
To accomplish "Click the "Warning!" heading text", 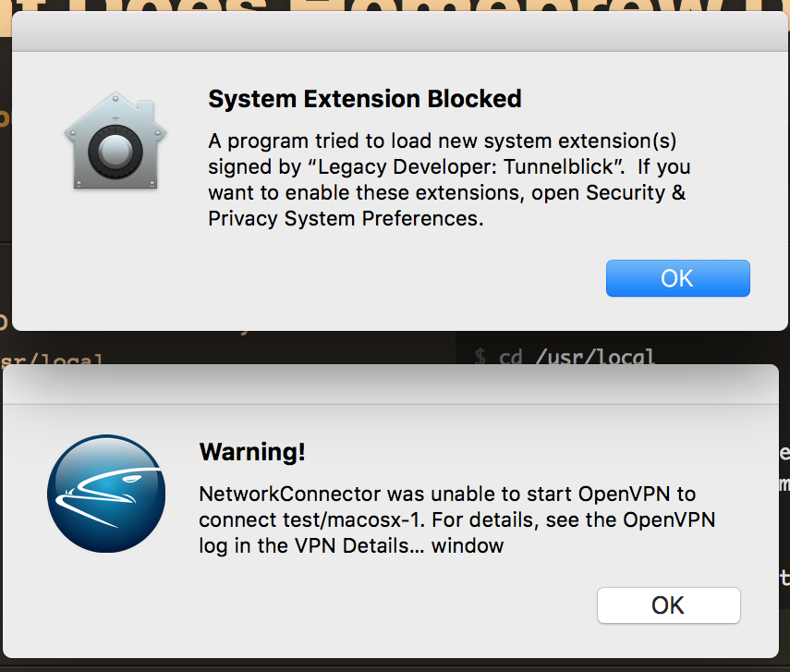I will click(252, 452).
